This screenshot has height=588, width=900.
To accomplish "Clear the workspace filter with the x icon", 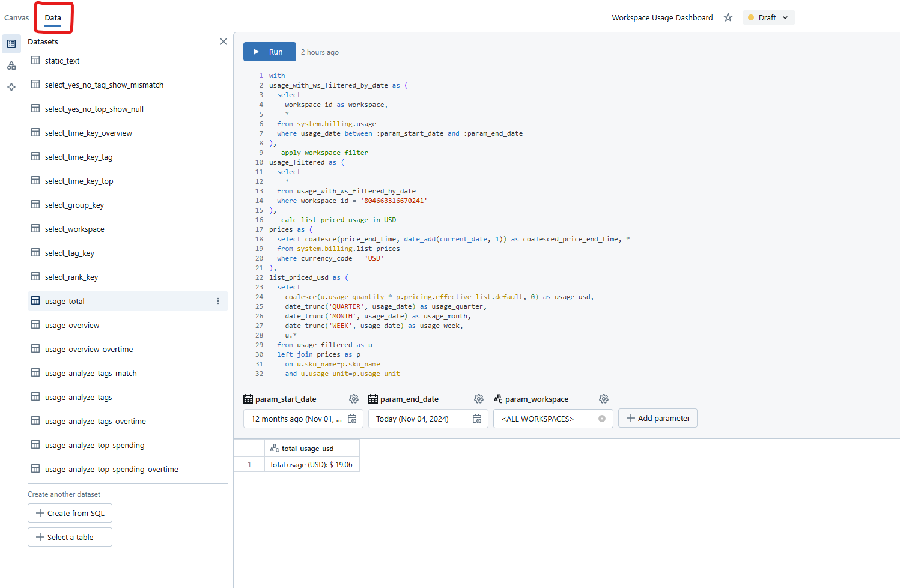I will (601, 419).
